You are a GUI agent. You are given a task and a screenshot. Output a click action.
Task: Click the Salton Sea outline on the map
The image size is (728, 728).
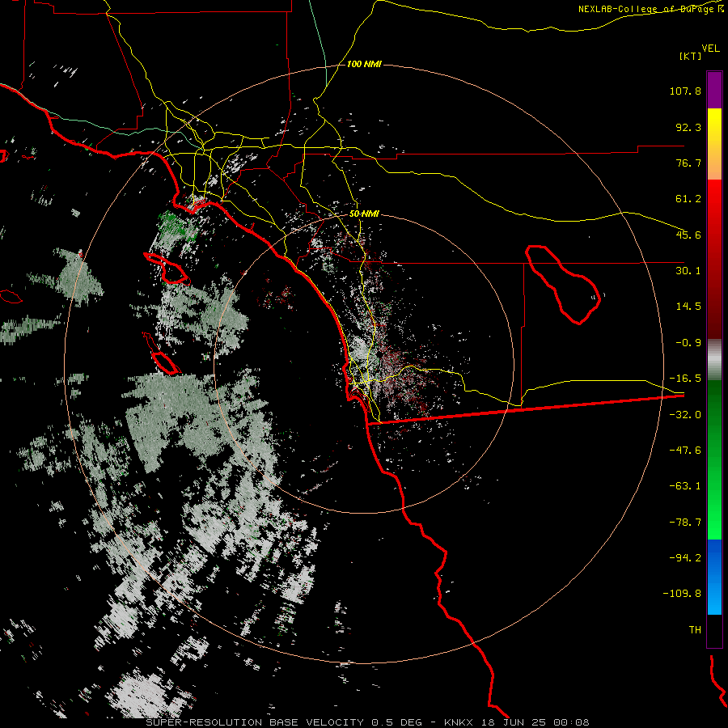(x=563, y=284)
